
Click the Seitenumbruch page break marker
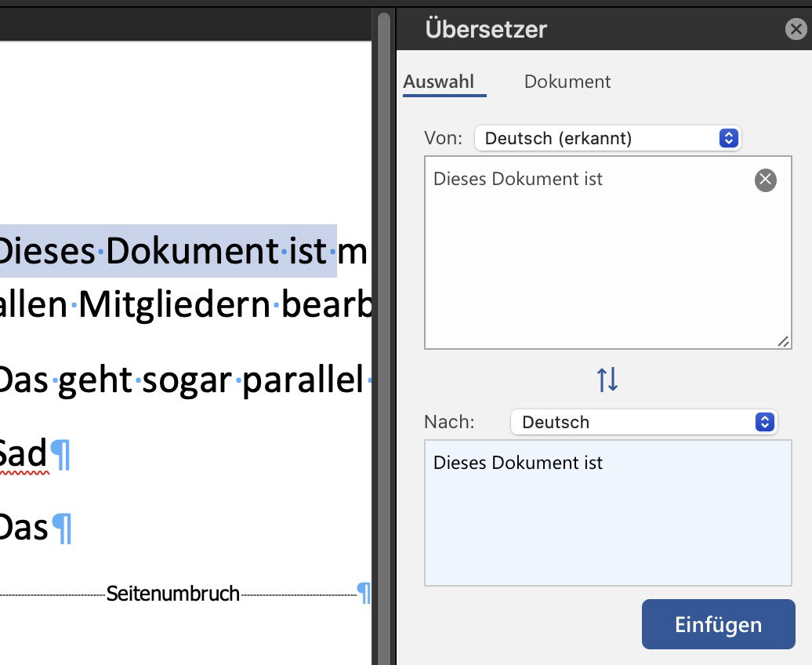(x=172, y=594)
